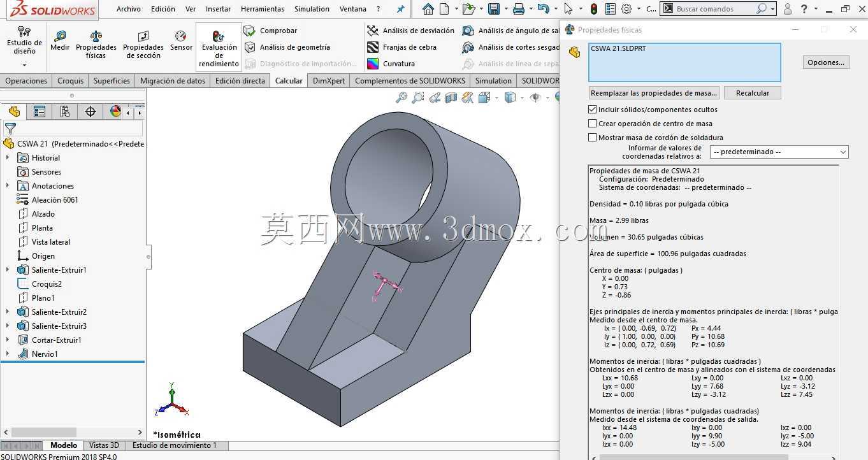This screenshot has width=868, height=460.
Task: Open the Edición directa tab
Action: point(240,81)
